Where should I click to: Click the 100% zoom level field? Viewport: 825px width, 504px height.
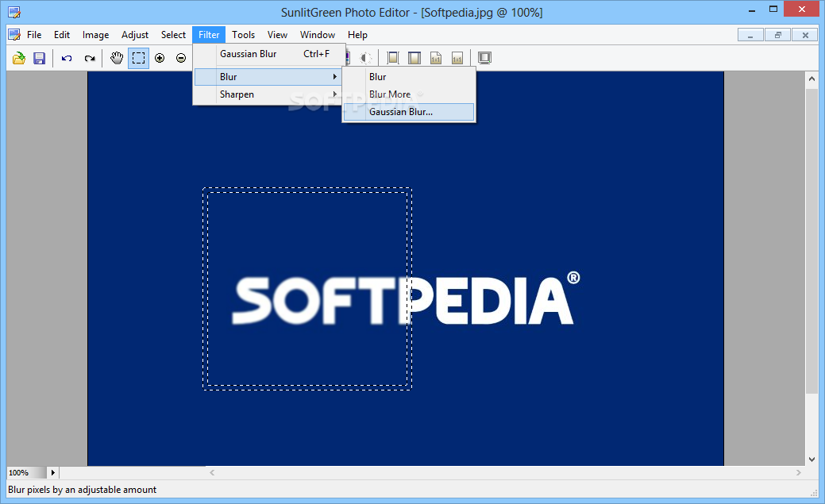(26, 472)
